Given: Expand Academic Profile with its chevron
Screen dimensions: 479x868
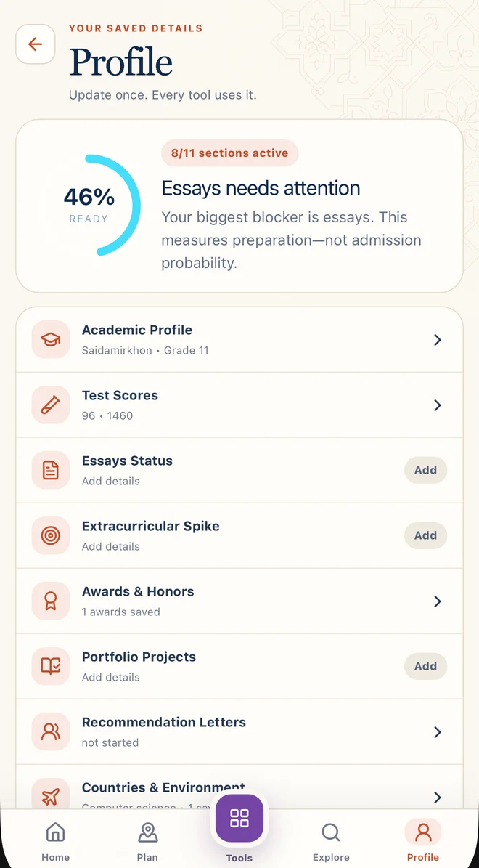Looking at the screenshot, I should tap(437, 340).
